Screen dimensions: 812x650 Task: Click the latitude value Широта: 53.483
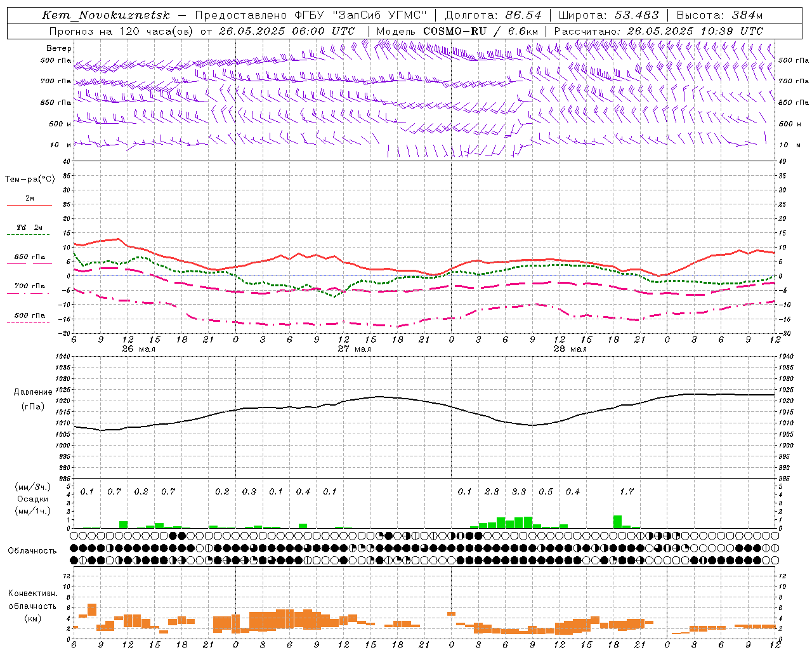tap(609, 15)
